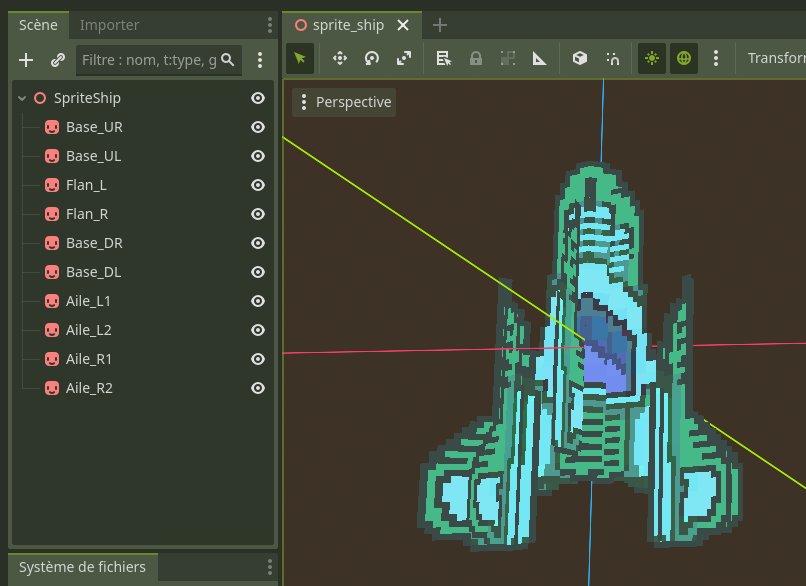Viewport: 806px width, 586px height.
Task: Select the arrow Select Mode tool
Action: [x=300, y=58]
